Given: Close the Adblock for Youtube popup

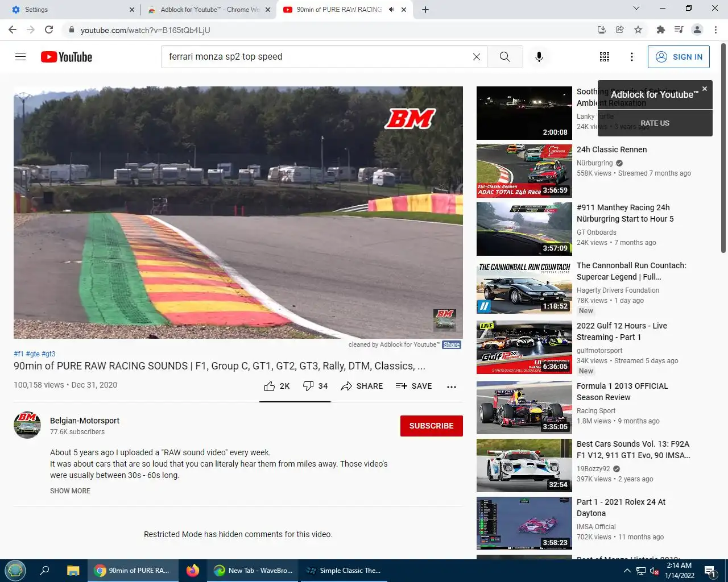Looking at the screenshot, I should tap(705, 89).
